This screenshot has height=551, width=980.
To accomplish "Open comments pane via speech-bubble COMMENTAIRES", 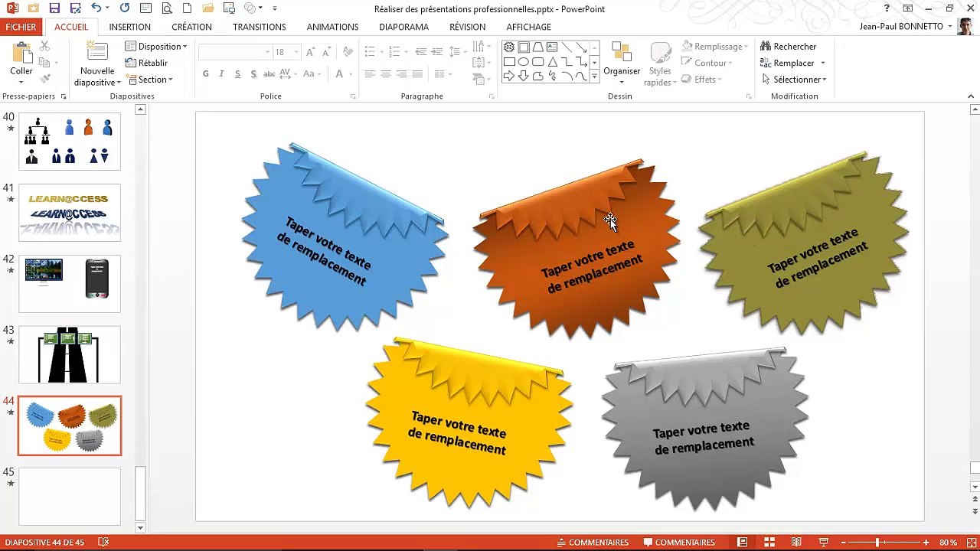I will [679, 543].
